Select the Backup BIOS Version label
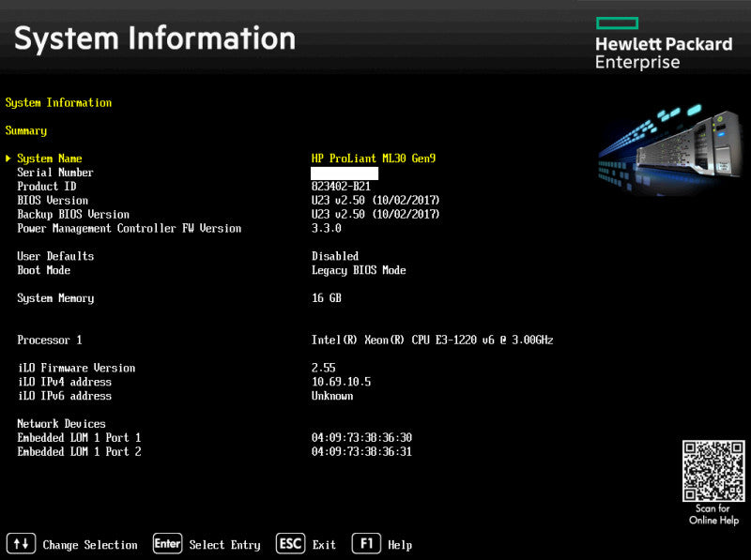 coord(73,214)
